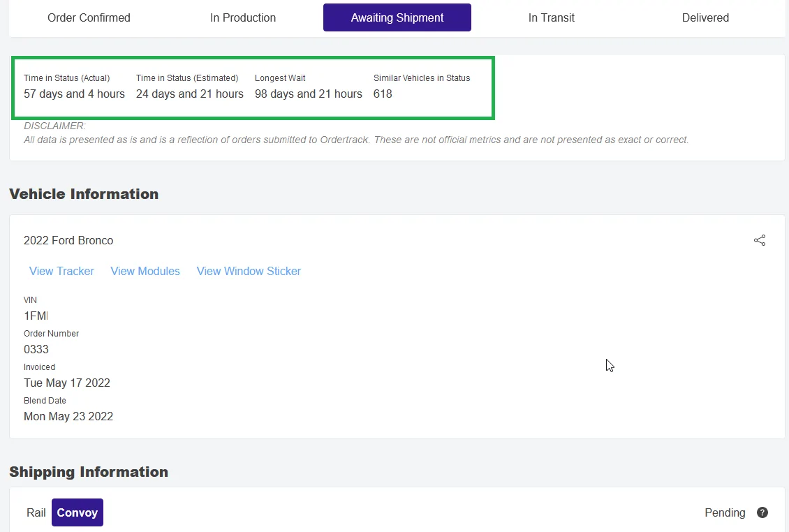789x532 pixels.
Task: Click the Vehicle Information heading
Action: point(84,194)
